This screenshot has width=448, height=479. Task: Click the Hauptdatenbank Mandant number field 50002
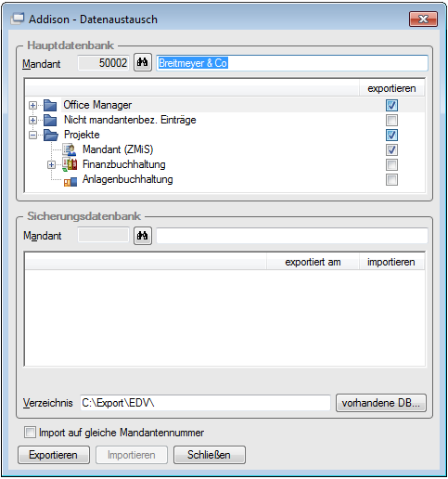[x=103, y=63]
